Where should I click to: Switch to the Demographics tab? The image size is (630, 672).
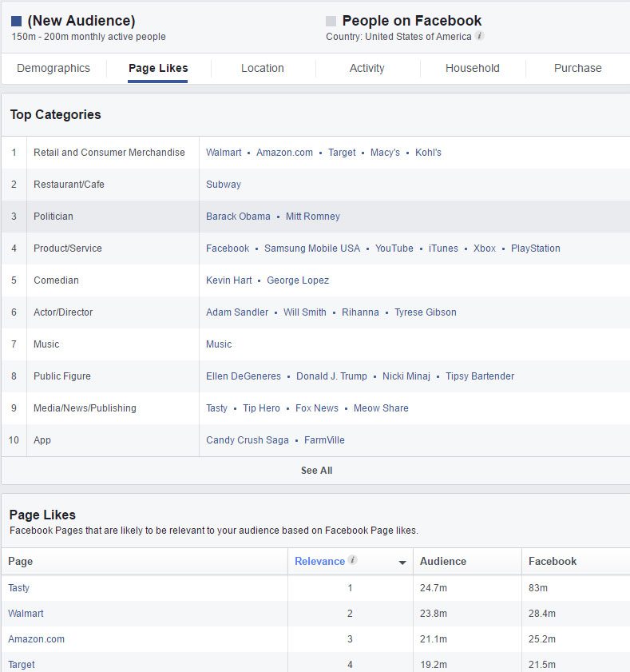coord(53,68)
